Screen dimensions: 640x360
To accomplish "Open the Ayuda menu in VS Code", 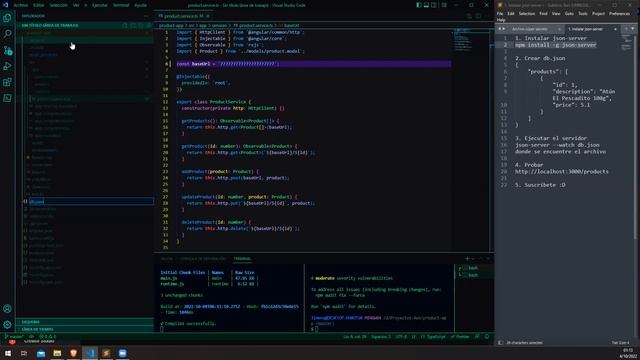I will 140,5.
